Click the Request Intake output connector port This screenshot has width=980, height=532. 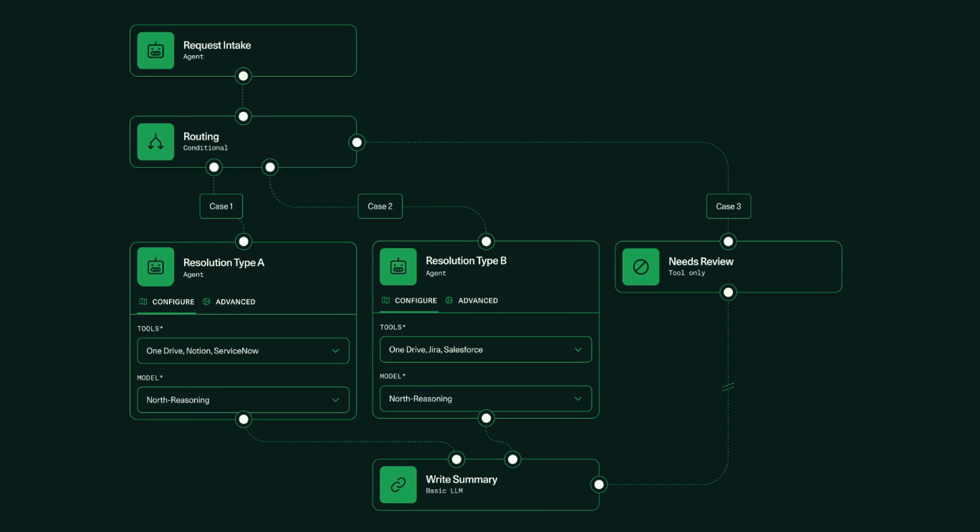[x=244, y=75]
